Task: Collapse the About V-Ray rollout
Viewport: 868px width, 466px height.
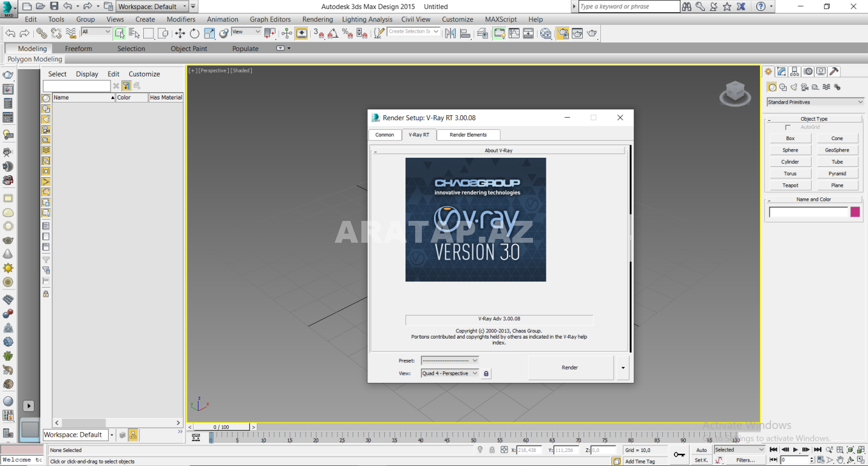Action: [498, 150]
